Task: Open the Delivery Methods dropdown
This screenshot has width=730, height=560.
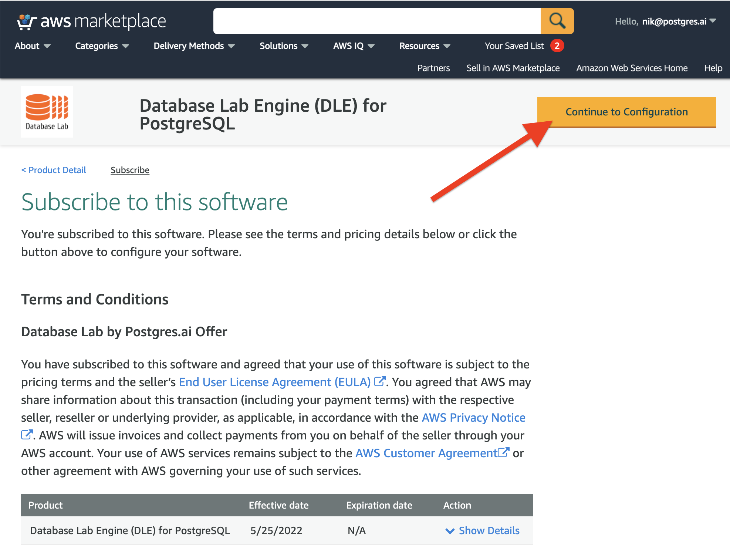Action: [x=194, y=46]
